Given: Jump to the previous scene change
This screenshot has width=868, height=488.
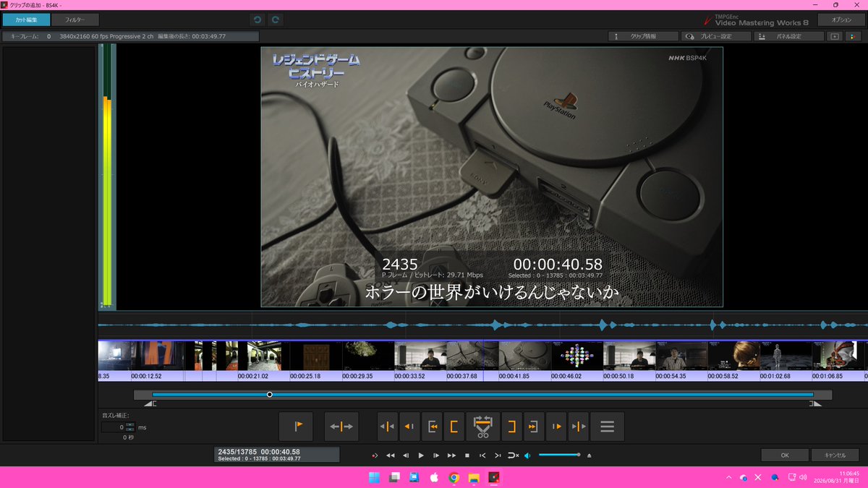Looking at the screenshot, I should [388, 427].
